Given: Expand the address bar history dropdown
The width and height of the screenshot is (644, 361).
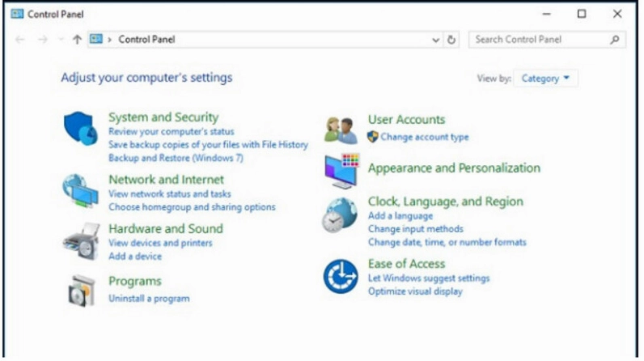Looking at the screenshot, I should click(436, 40).
